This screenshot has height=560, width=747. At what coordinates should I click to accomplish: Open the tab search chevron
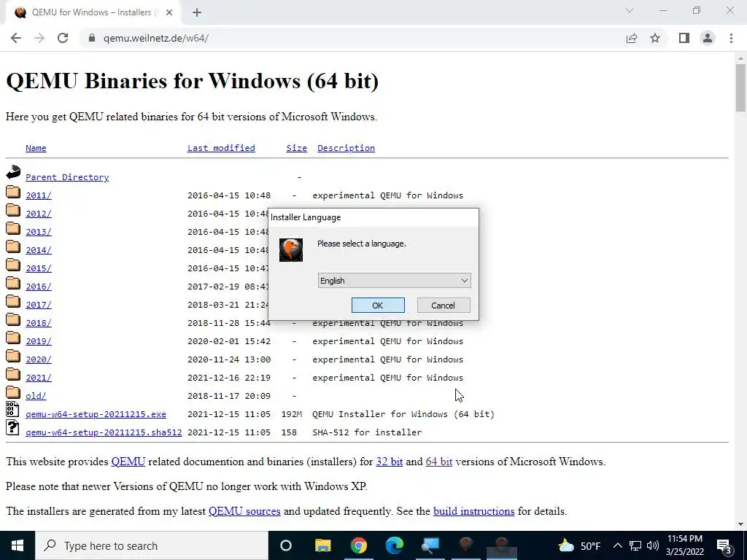tap(630, 10)
